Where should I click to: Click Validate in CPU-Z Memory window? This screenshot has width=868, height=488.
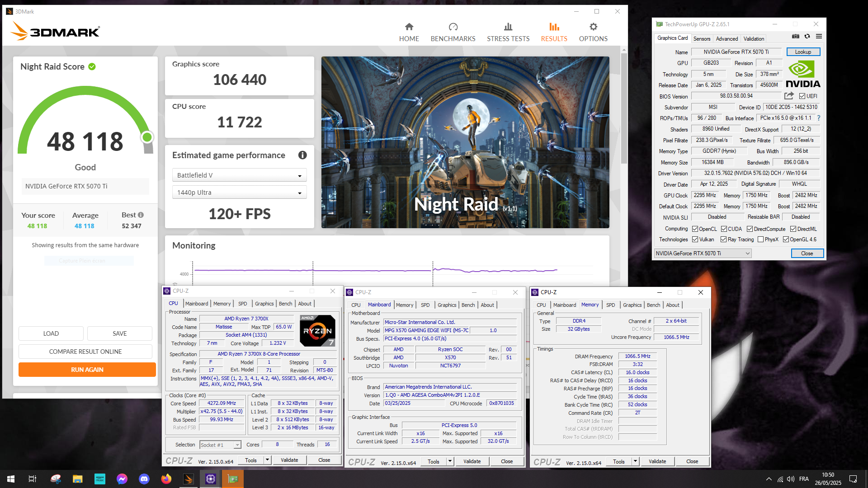click(x=657, y=461)
